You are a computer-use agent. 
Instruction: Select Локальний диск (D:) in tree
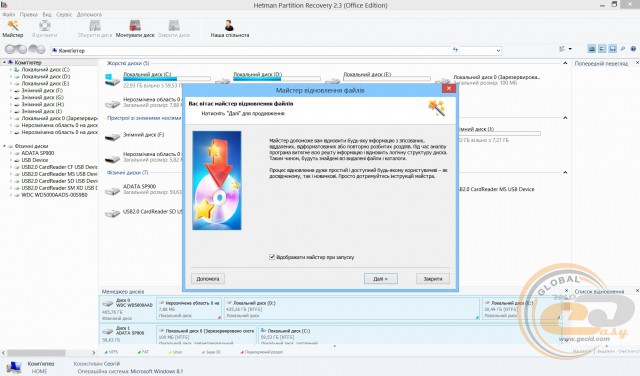45,76
